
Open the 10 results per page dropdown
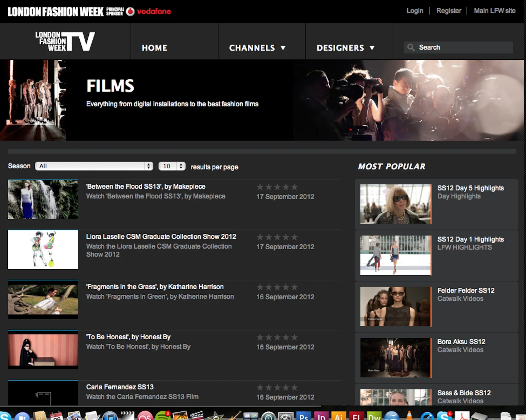coord(172,166)
